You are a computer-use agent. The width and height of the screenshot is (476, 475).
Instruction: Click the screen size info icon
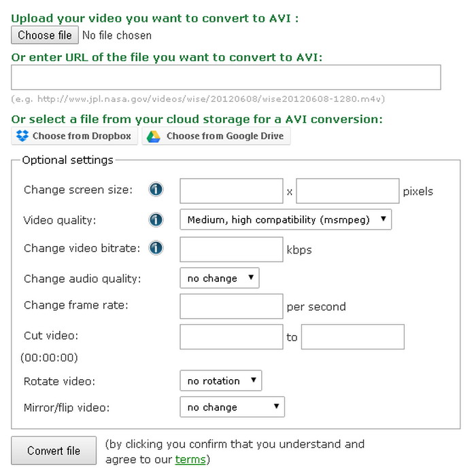156,190
